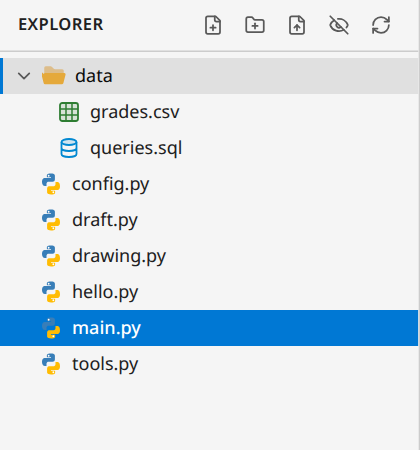Open drawing.py file
Viewport: 420px width, 450px height.
[x=119, y=256]
